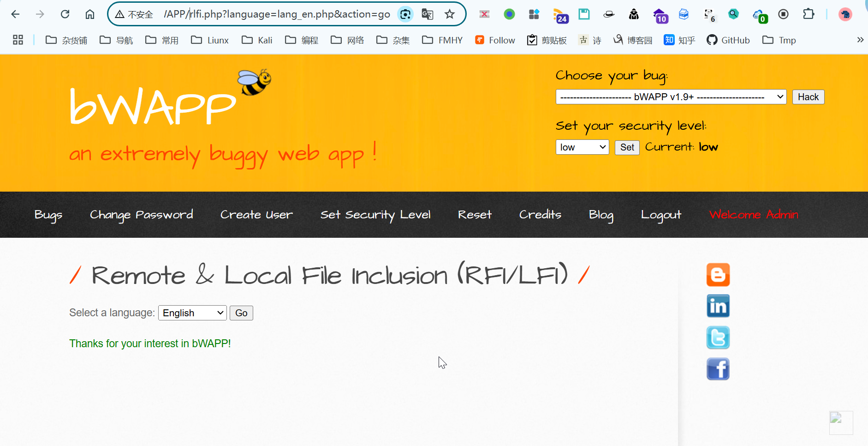The image size is (868, 446).
Task: Select Set Security Level in navbar
Action: [x=375, y=215]
